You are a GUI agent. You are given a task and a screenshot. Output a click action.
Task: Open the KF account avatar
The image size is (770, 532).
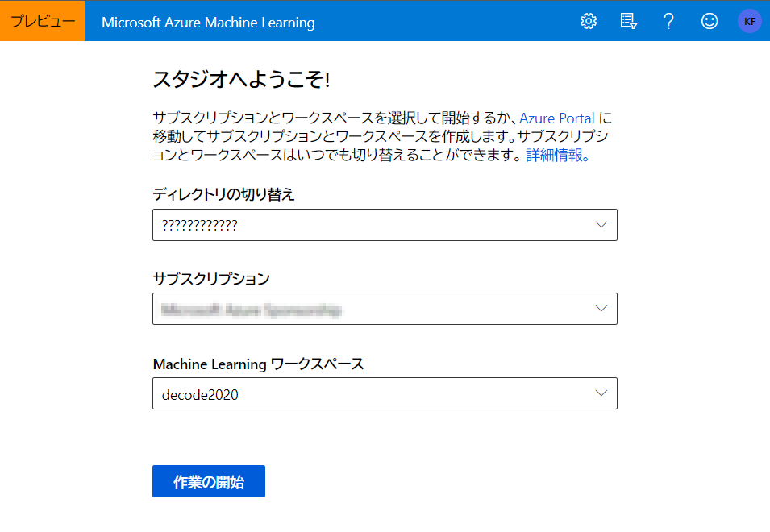tap(749, 21)
